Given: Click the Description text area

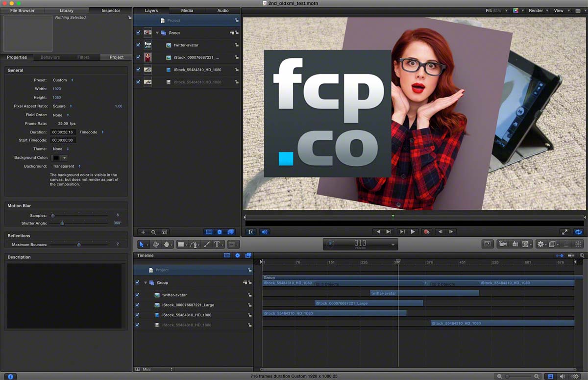Looking at the screenshot, I should (64, 296).
